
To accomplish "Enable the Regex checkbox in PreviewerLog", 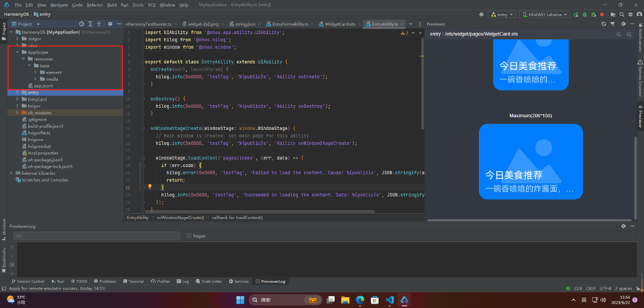I will (x=189, y=236).
